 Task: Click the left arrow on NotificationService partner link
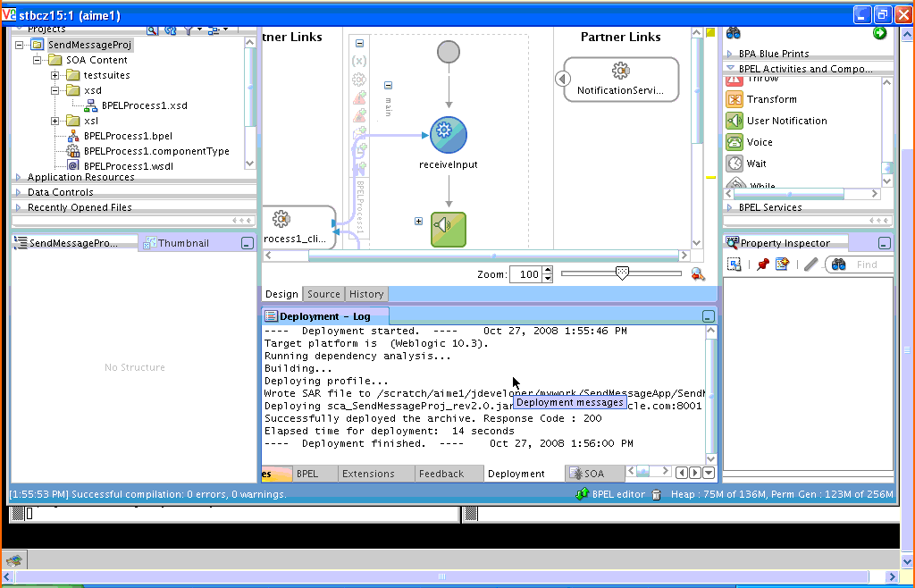(563, 78)
